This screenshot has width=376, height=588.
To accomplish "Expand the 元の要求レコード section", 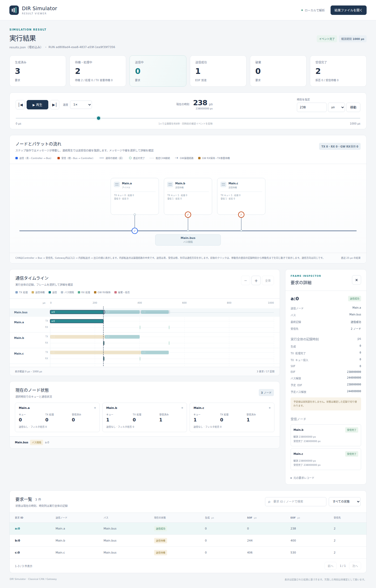I will 302,478.
